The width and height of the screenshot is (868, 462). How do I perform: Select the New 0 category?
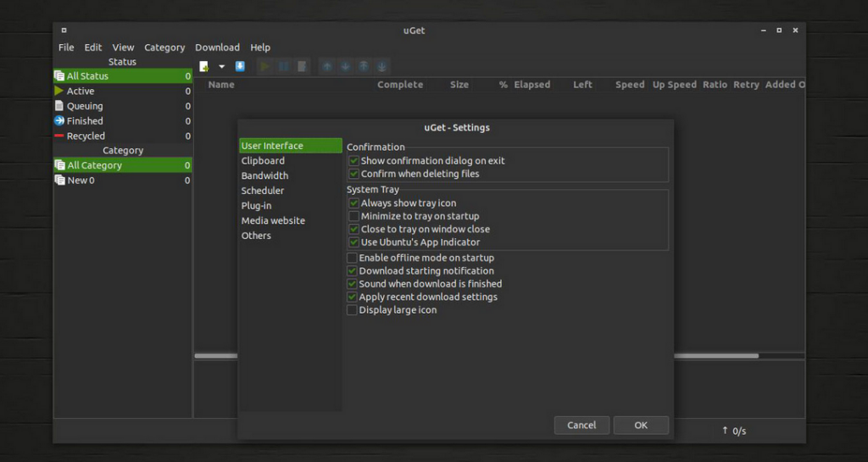point(123,180)
